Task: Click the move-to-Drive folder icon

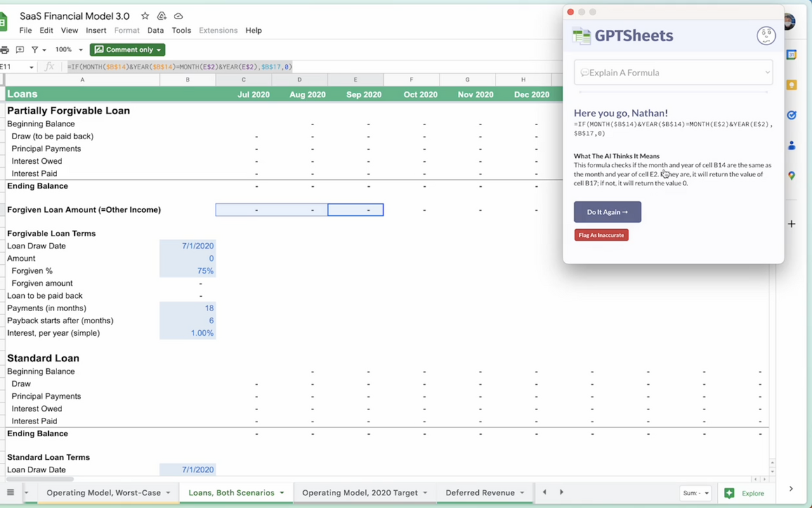Action: tap(162, 16)
